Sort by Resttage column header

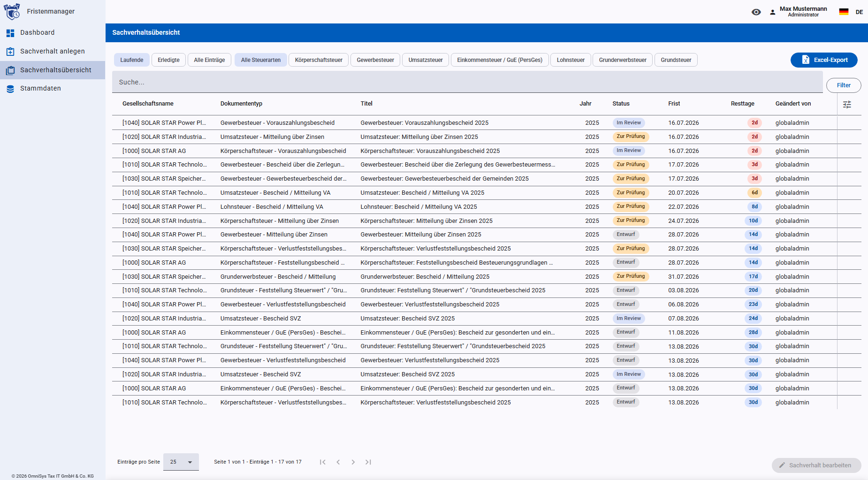[742, 104]
